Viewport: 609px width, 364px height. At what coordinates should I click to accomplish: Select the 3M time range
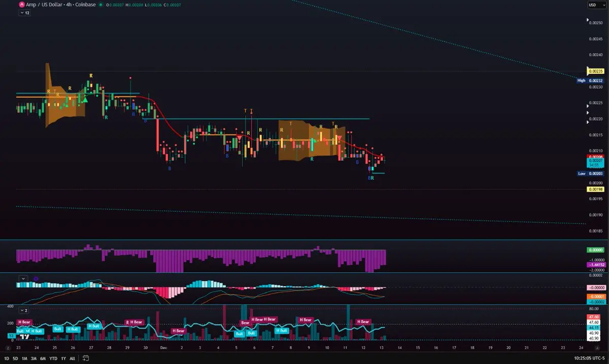click(33, 358)
